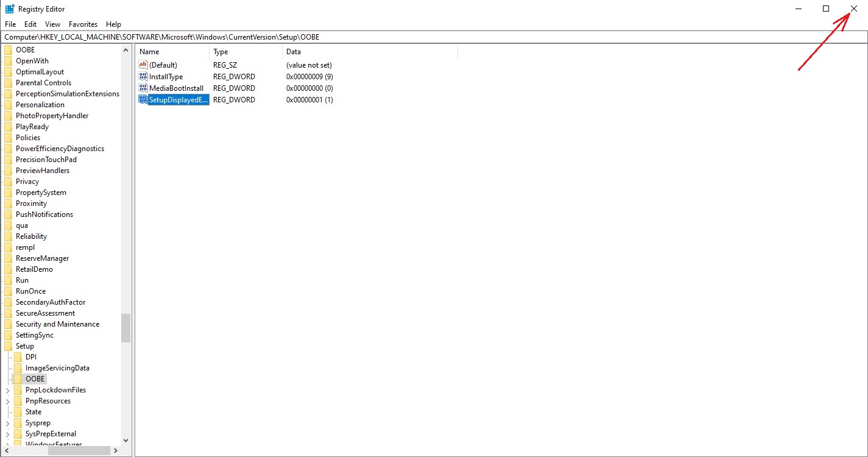Open the Help menu

pyautogui.click(x=113, y=24)
